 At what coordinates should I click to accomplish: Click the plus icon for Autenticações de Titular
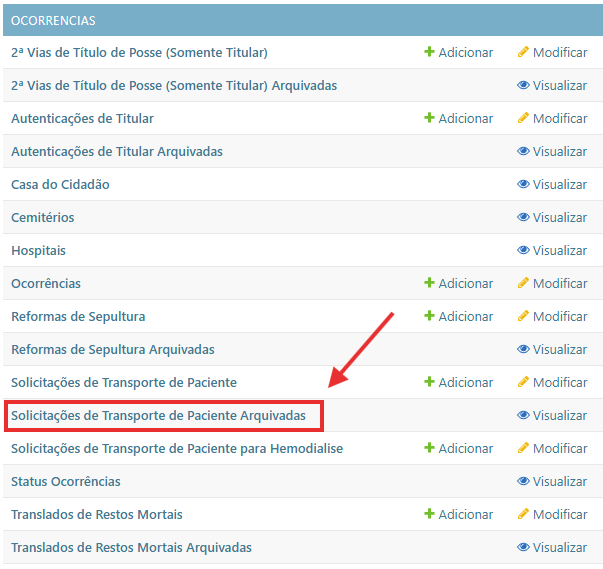tap(429, 118)
